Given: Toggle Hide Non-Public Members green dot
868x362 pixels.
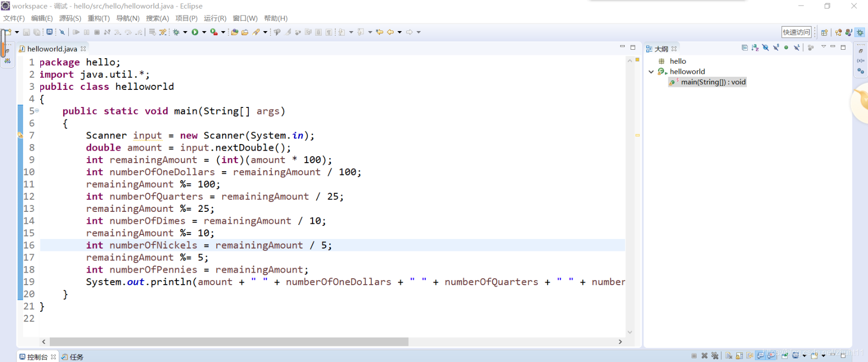Looking at the screenshot, I should click(x=786, y=48).
